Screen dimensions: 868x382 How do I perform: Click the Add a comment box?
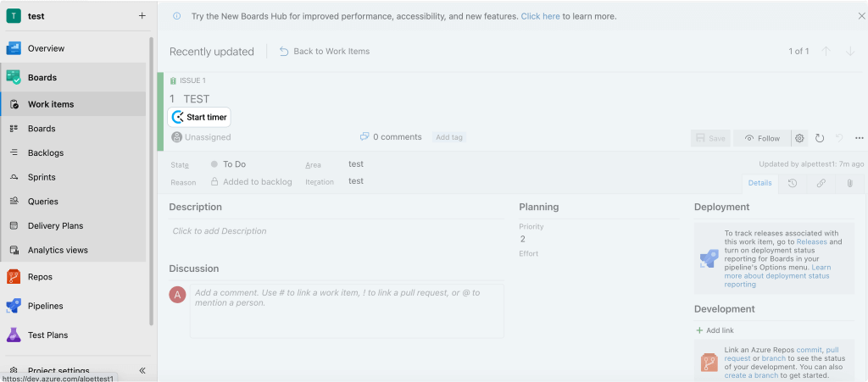click(347, 311)
